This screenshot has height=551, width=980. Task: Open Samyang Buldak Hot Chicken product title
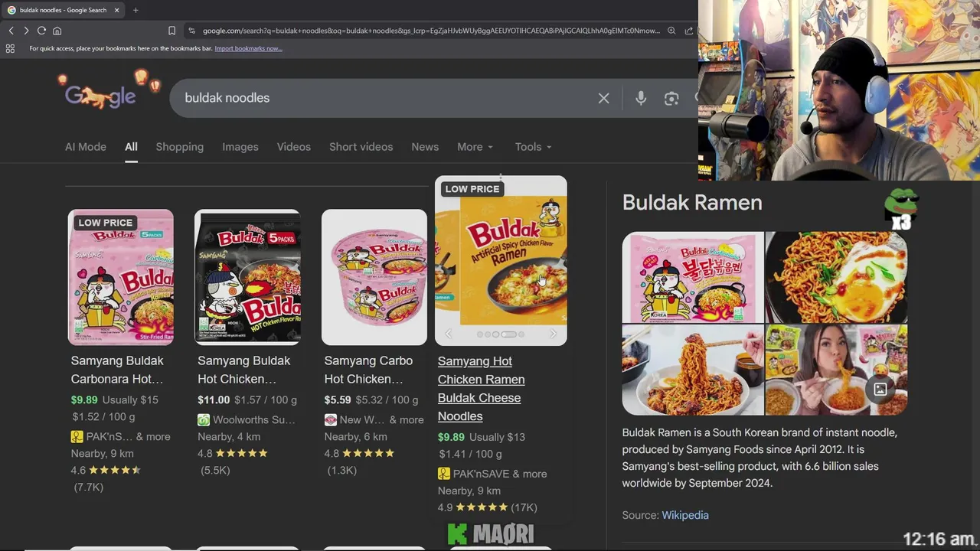[x=244, y=370]
